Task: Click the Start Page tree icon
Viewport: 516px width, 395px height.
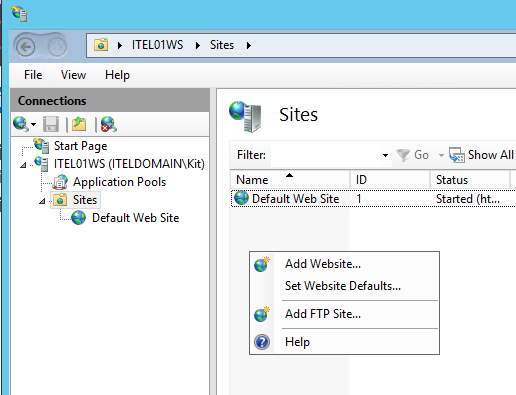Action: [41, 145]
